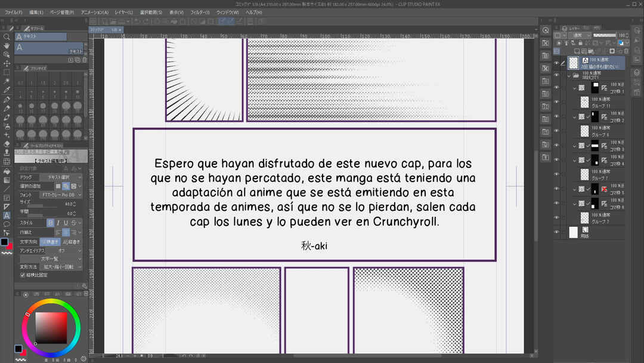Screen dimensions: 644x363
Task: Collapse the コマ枠 6 folder
Action: 575,203
